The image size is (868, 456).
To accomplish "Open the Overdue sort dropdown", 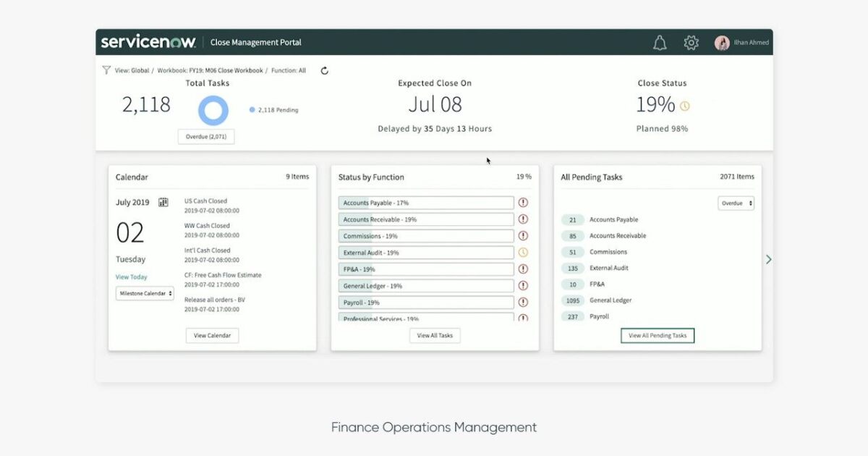I will (736, 203).
